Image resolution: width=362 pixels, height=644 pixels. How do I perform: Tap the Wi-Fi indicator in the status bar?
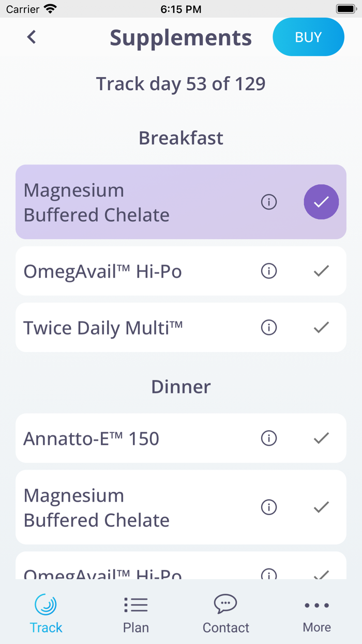click(49, 8)
